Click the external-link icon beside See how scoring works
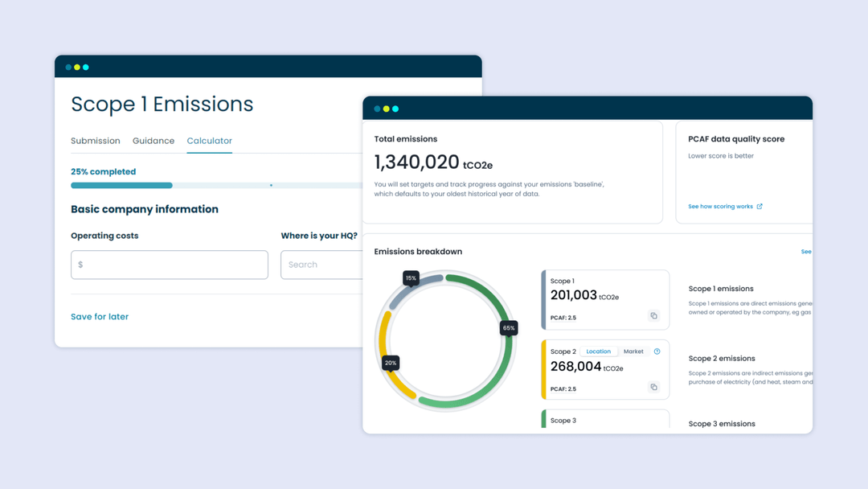The width and height of the screenshot is (868, 489). click(x=761, y=206)
